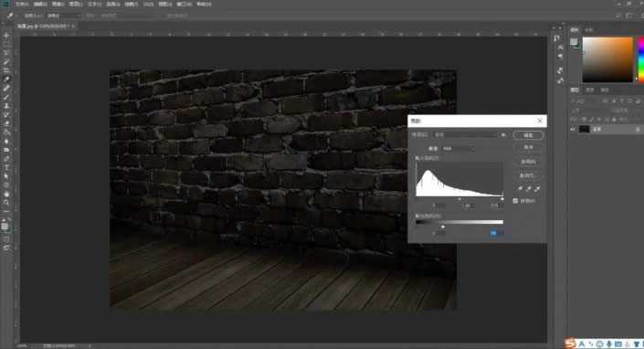Switch to the Channels tab in Layers panel
Viewport: 644px width, 349px height.
(x=590, y=90)
